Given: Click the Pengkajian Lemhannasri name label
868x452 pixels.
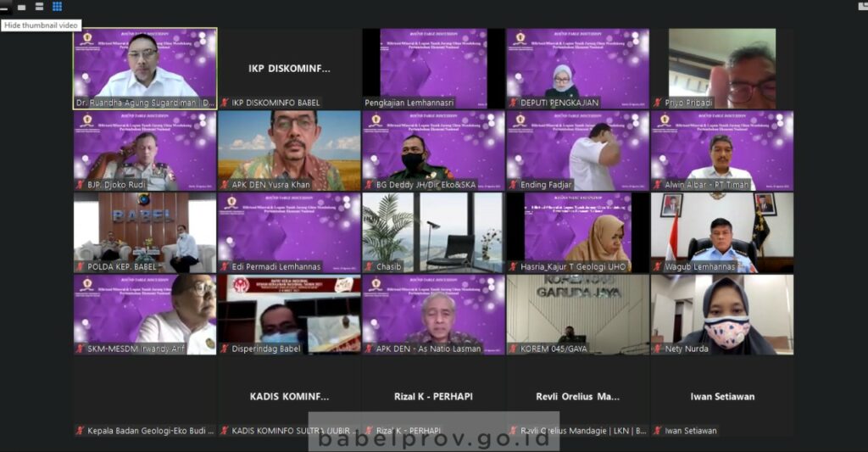Looking at the screenshot, I should click(x=409, y=103).
